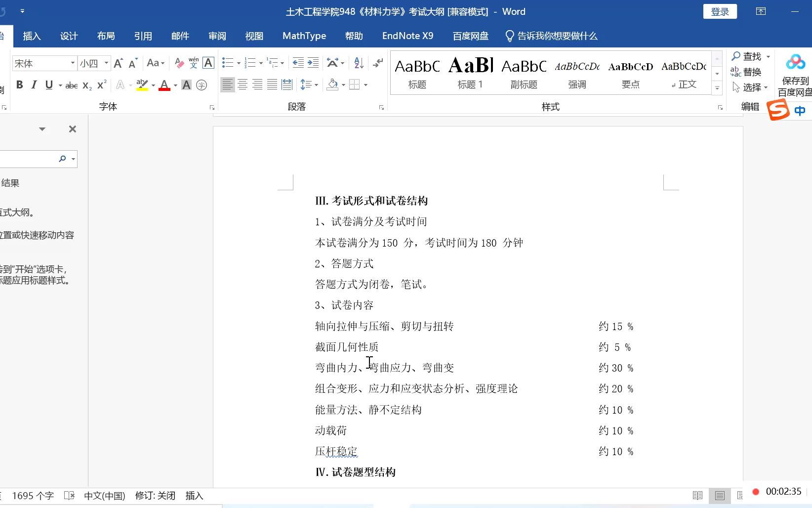This screenshot has height=508, width=812.
Task: Apply justify alignment to paragraph
Action: [x=272, y=85]
